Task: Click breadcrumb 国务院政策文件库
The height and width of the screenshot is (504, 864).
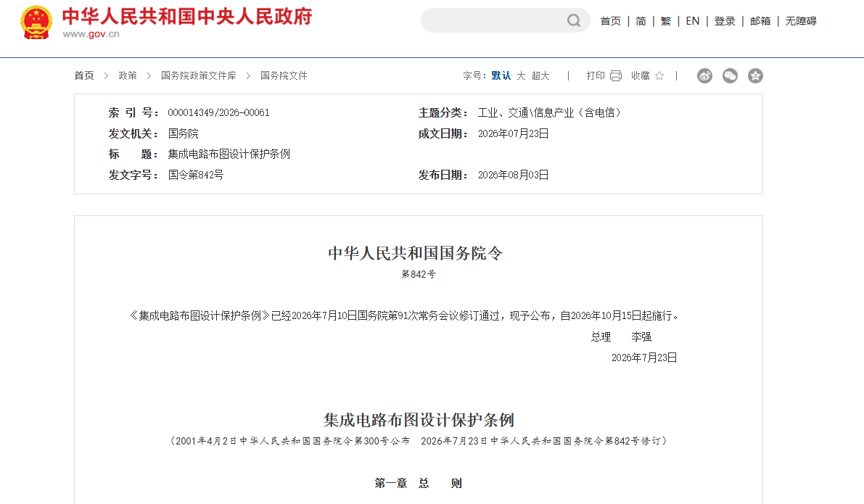Action: [x=198, y=75]
